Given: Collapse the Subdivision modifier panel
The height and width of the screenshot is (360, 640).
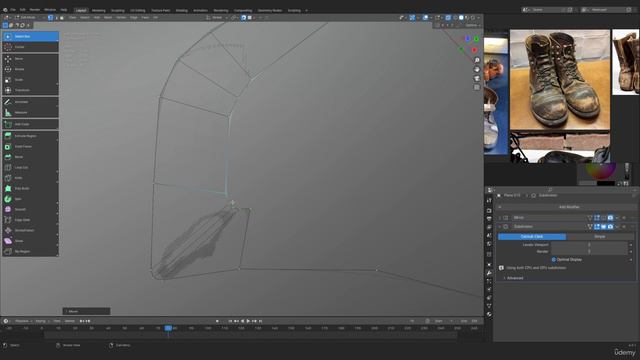Looking at the screenshot, I should [500, 227].
